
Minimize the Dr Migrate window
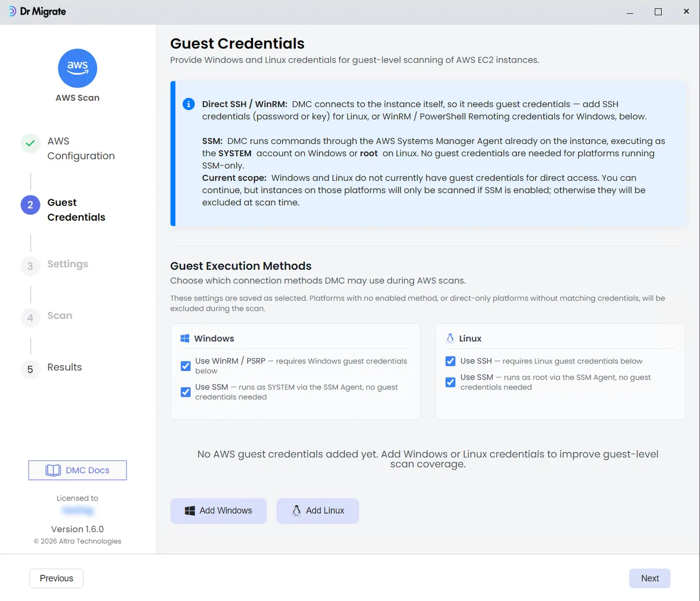click(x=630, y=12)
